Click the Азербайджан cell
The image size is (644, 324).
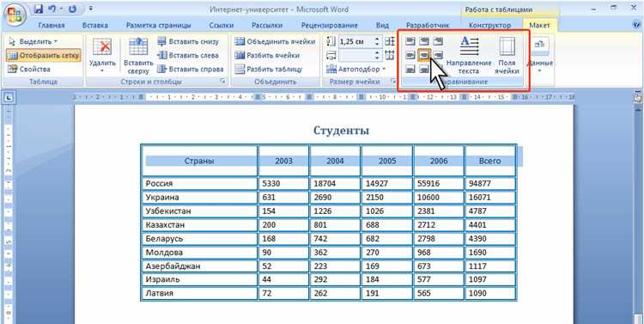pos(199,266)
